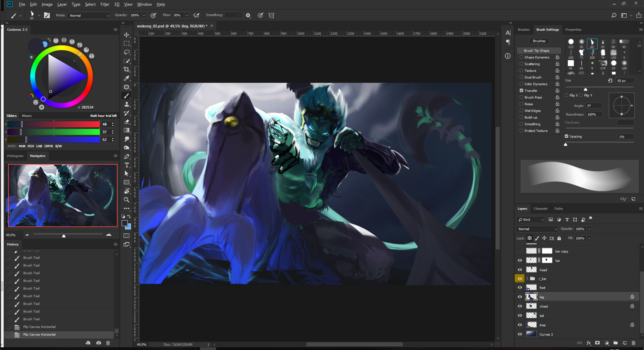Select the Eraser tool
The height and width of the screenshot is (350, 644).
coord(126,122)
